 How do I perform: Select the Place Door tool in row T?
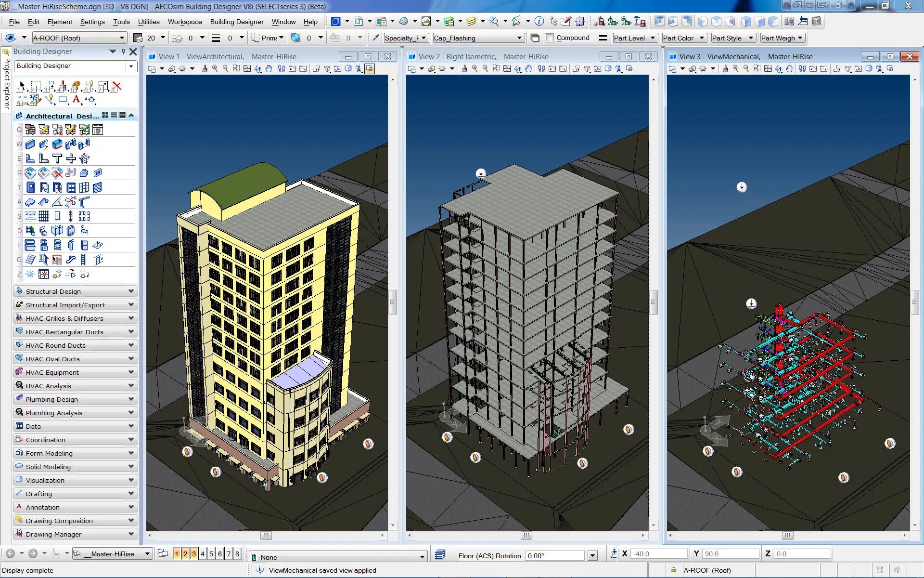[30, 187]
